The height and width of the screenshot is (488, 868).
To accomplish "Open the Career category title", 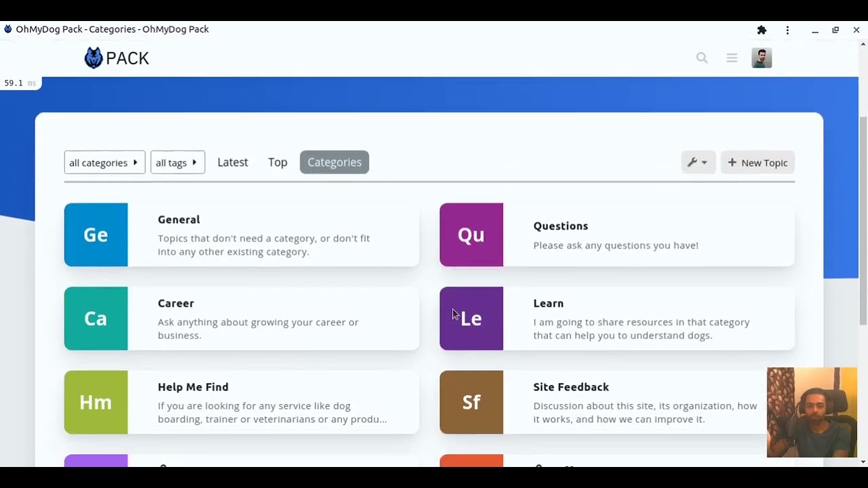I will pos(176,303).
